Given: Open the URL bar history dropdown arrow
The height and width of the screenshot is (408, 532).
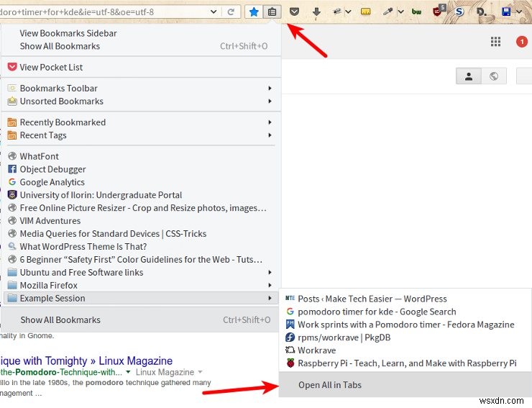Looking at the screenshot, I should coord(214,12).
